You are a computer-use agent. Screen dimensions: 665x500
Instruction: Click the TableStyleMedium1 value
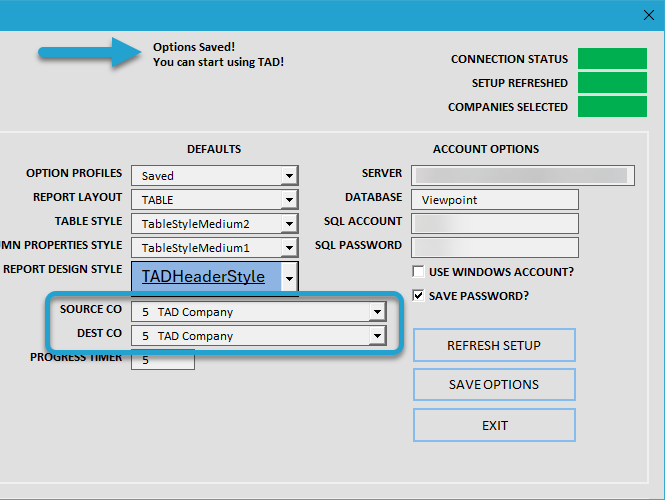(196, 248)
